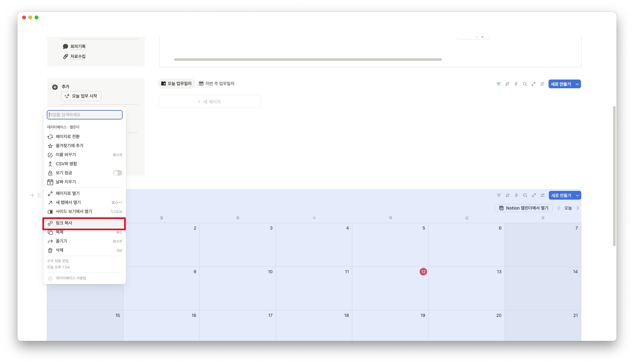Select 즐겨찾기에 추가 from context menu
634x364 pixels.
(70, 146)
